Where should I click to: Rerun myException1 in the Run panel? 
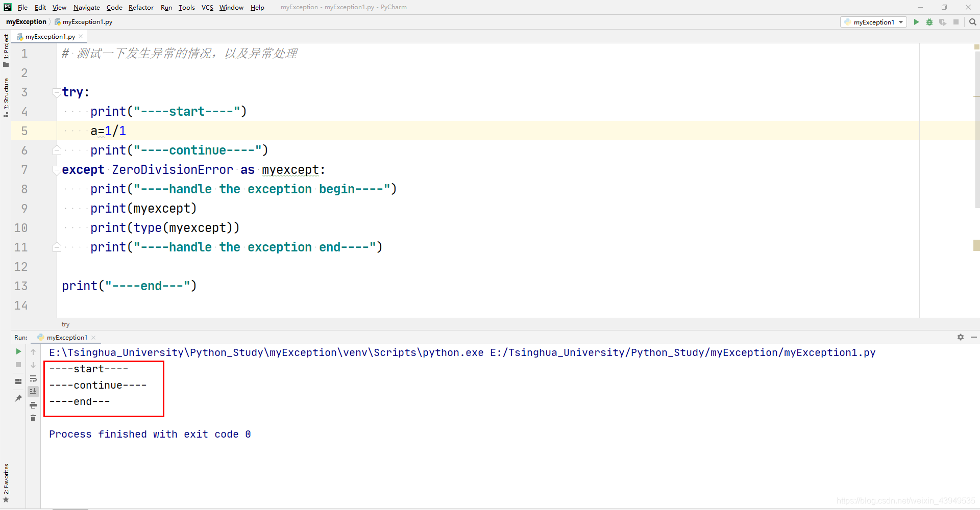pos(18,351)
